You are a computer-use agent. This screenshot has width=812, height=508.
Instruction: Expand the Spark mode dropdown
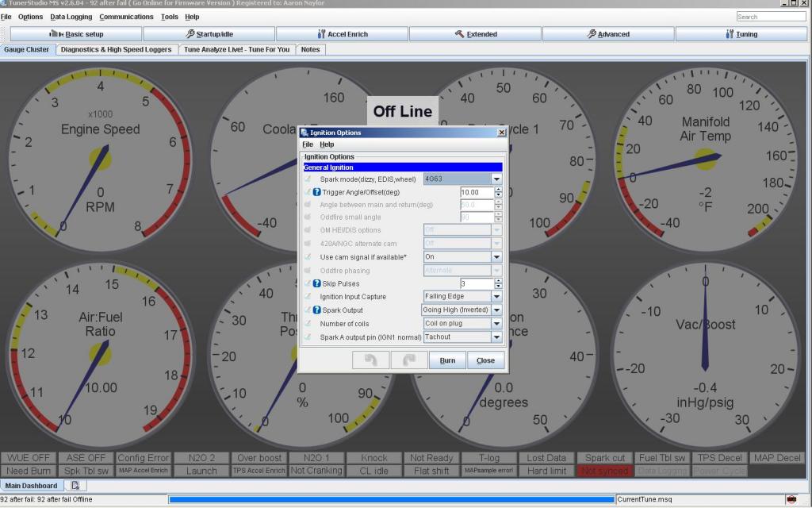(x=496, y=179)
